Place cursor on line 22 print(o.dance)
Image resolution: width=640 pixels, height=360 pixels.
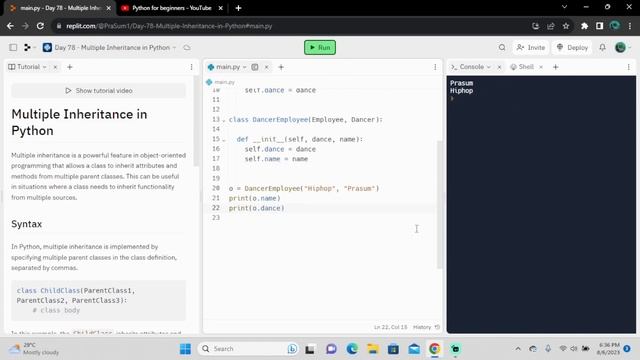[257, 208]
